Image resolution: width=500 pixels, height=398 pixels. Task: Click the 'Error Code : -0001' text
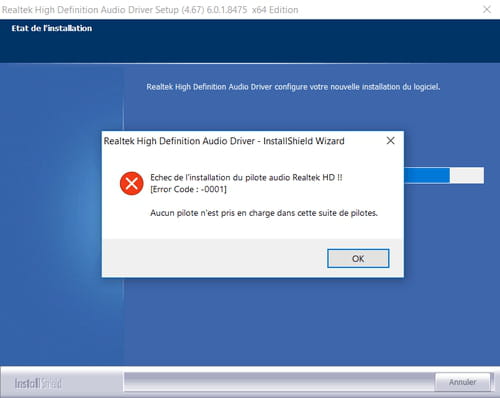[x=188, y=189]
